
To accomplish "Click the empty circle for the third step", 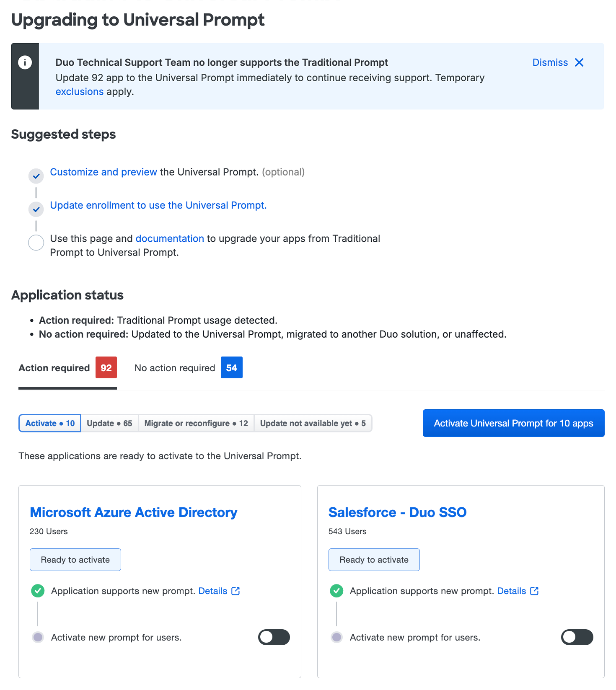I will [36, 243].
